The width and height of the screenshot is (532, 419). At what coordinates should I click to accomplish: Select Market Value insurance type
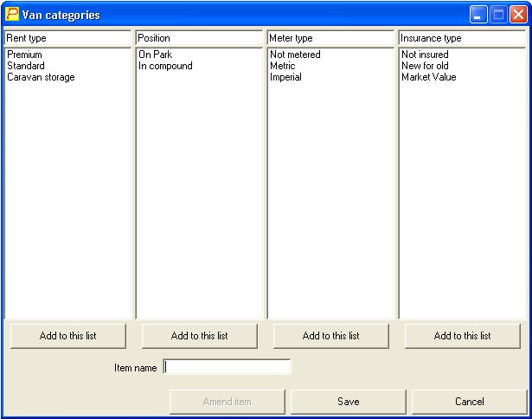coord(429,77)
